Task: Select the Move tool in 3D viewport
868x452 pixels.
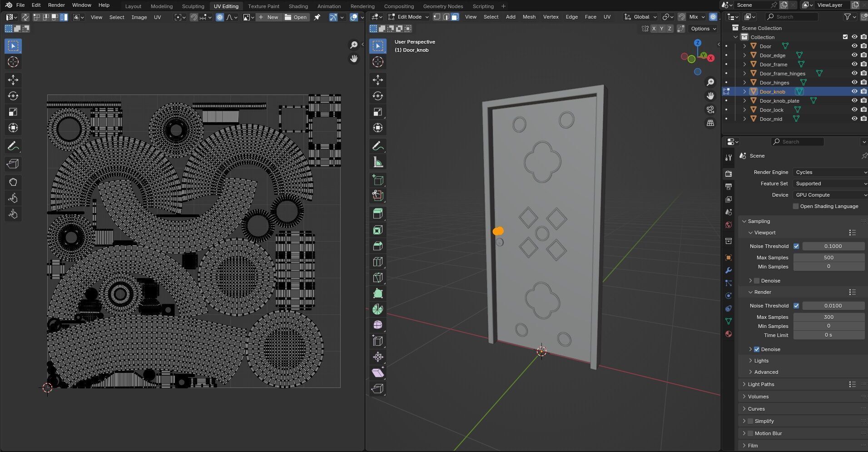Action: [378, 80]
